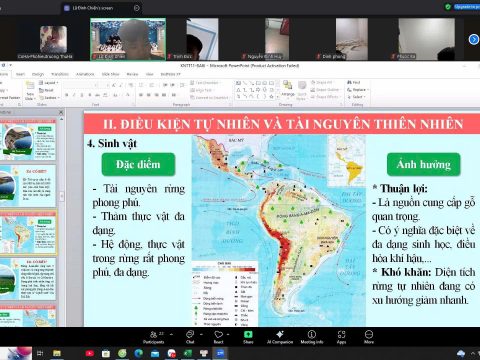This screenshot has width=480, height=360.
Task: Select the Lê Đình Chiến's screen tab
Action: [102, 8]
